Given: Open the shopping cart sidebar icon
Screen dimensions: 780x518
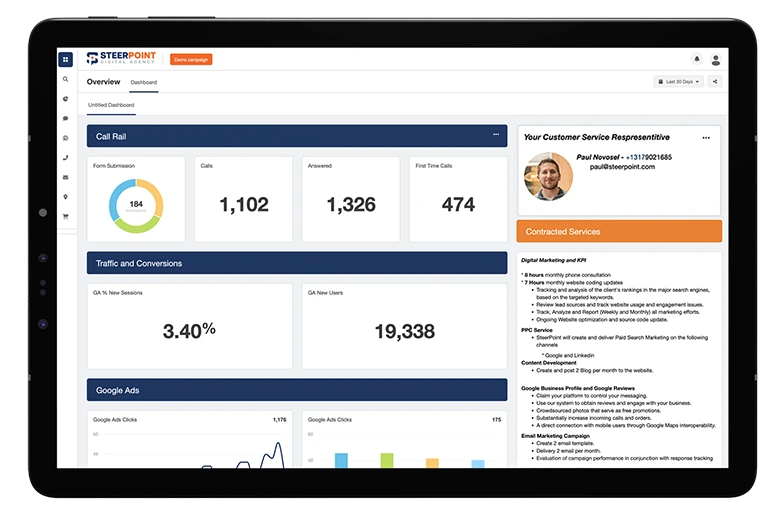Looking at the screenshot, I should tap(66, 216).
